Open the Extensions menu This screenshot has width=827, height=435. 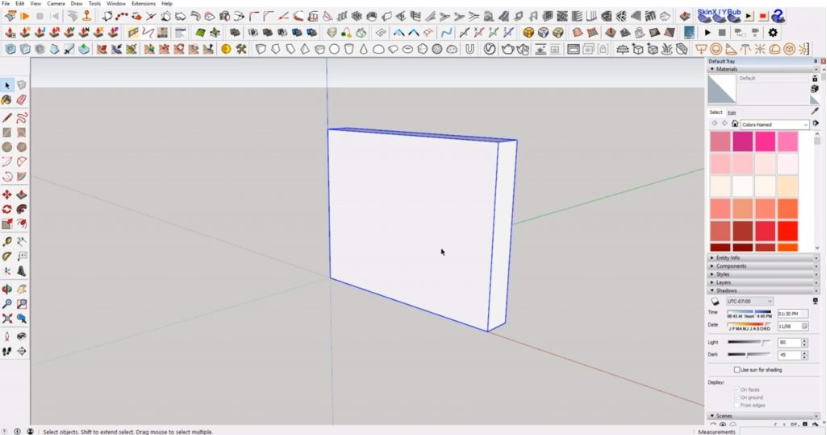pos(143,3)
